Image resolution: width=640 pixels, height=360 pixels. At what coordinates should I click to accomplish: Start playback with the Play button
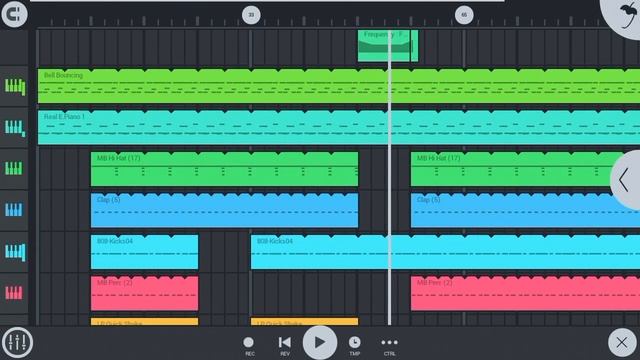[320, 342]
